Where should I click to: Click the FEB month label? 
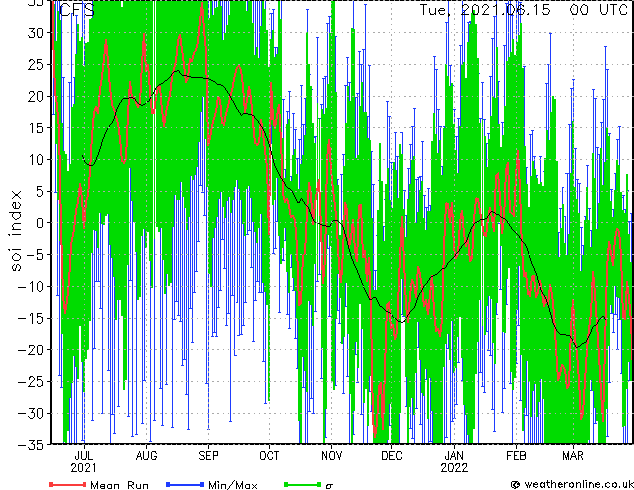516,456
